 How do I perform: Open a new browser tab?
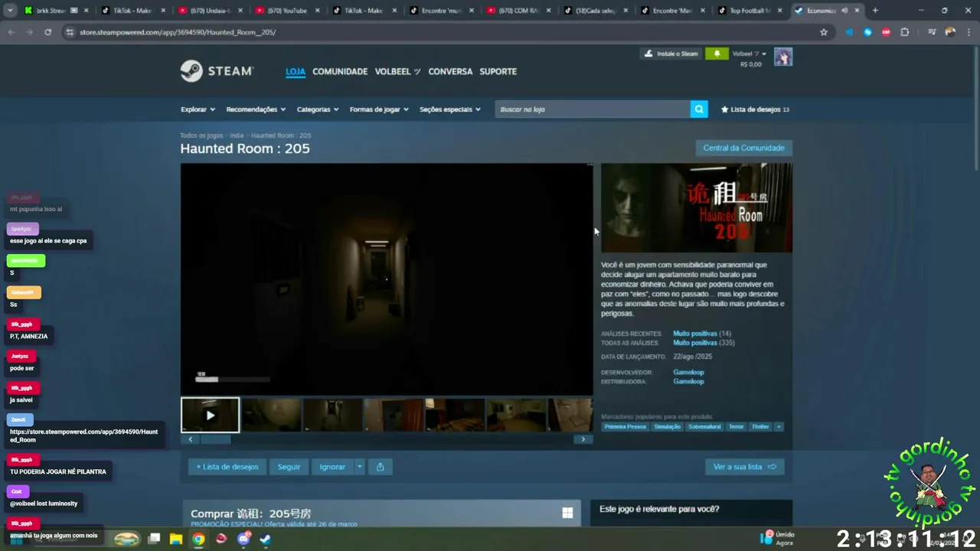875,11
